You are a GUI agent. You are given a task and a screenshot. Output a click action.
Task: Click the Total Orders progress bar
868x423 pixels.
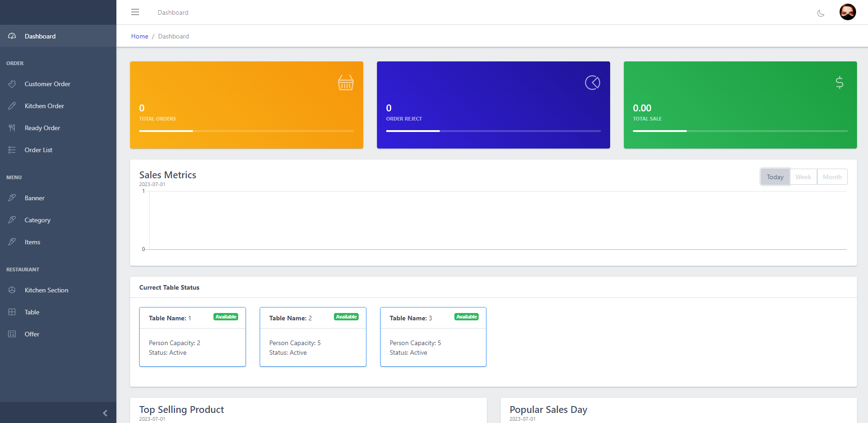click(x=246, y=131)
